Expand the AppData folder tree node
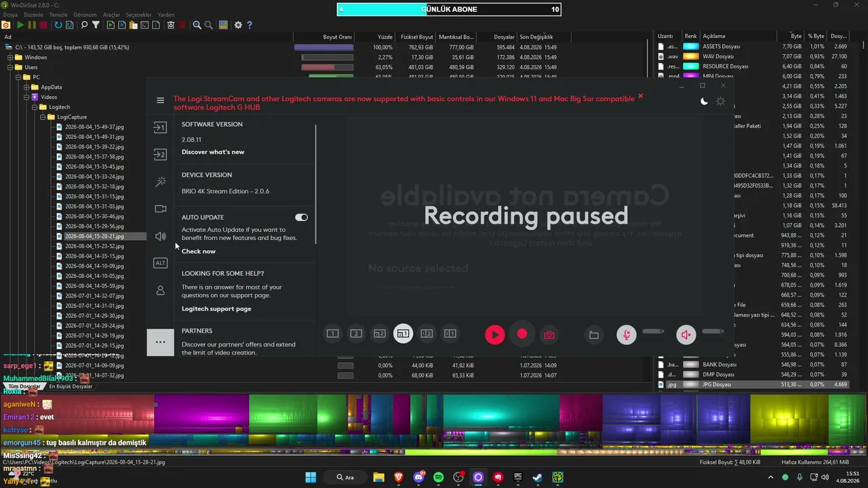 (x=26, y=87)
